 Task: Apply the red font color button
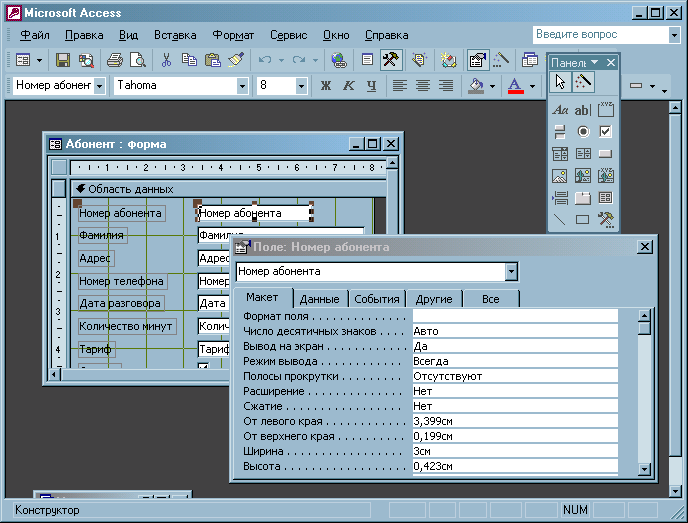(516, 86)
